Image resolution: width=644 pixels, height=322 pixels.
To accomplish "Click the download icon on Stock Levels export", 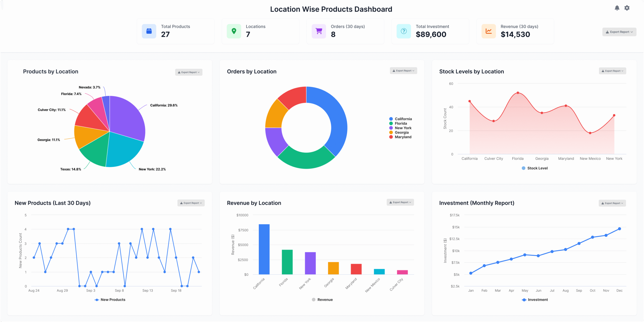I will point(603,71).
